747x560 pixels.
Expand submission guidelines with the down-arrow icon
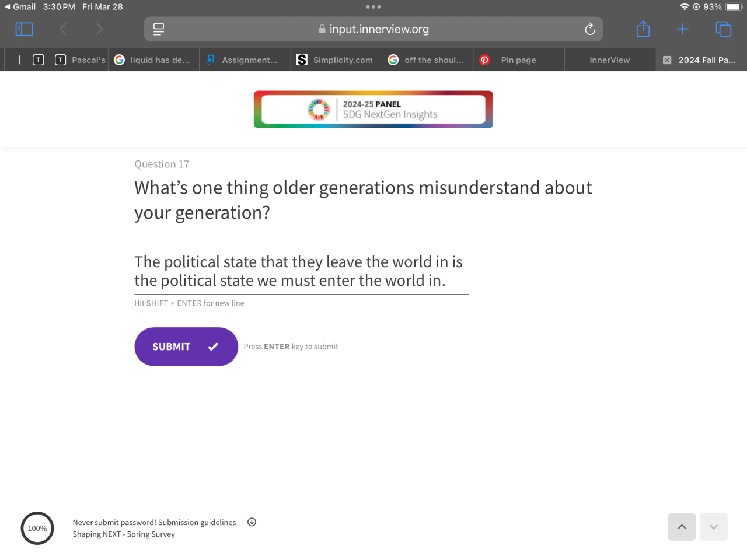pos(252,522)
